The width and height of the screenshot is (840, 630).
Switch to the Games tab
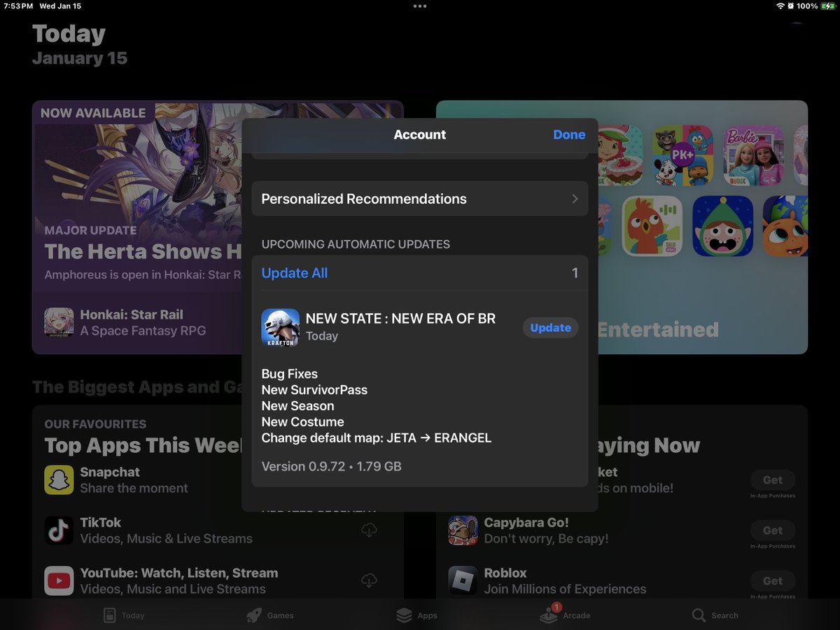click(x=270, y=615)
